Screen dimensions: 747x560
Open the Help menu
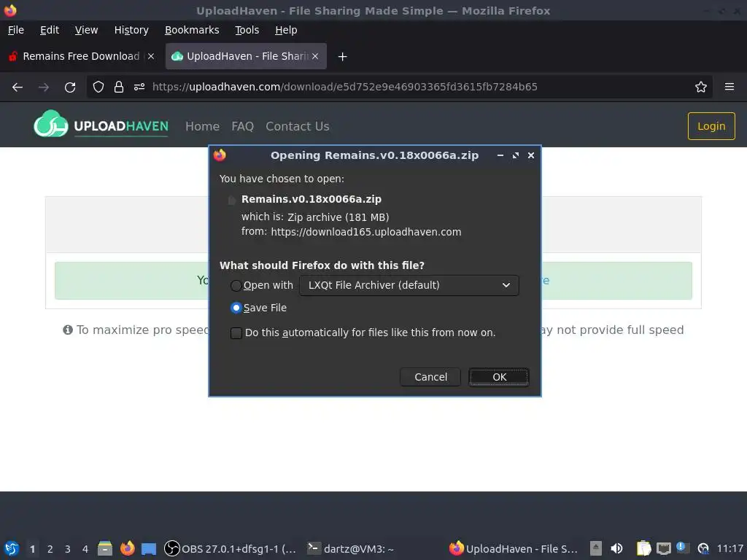pos(286,30)
